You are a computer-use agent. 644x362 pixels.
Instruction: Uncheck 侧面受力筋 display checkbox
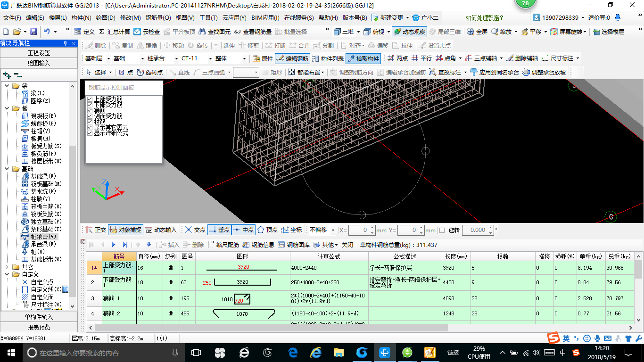coord(90,116)
